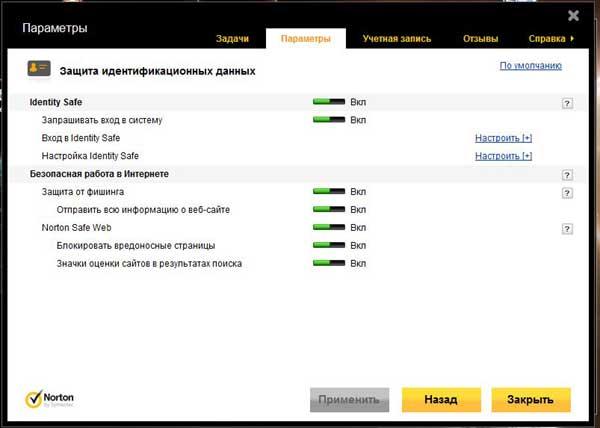
Task: Open the Справка menu
Action: pos(547,39)
